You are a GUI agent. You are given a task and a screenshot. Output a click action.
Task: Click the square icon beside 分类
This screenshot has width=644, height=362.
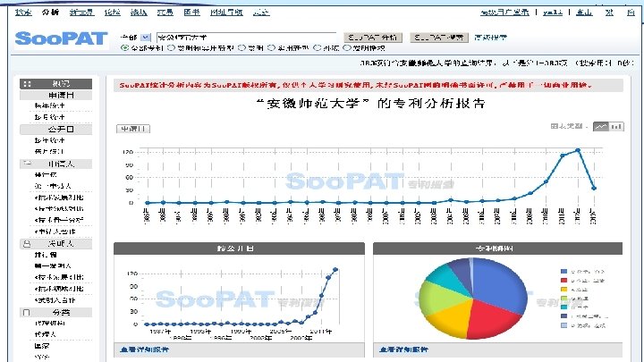(27, 313)
